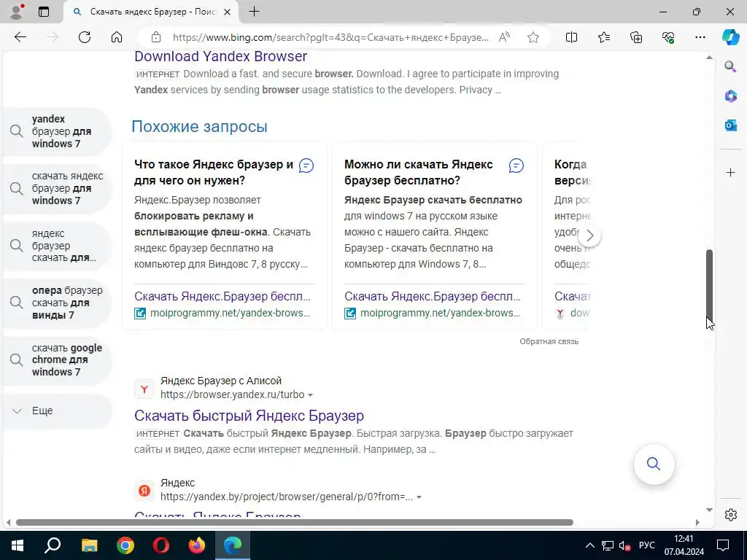Open the browser home page
Image resolution: width=747 pixels, height=560 pixels.
point(117,37)
